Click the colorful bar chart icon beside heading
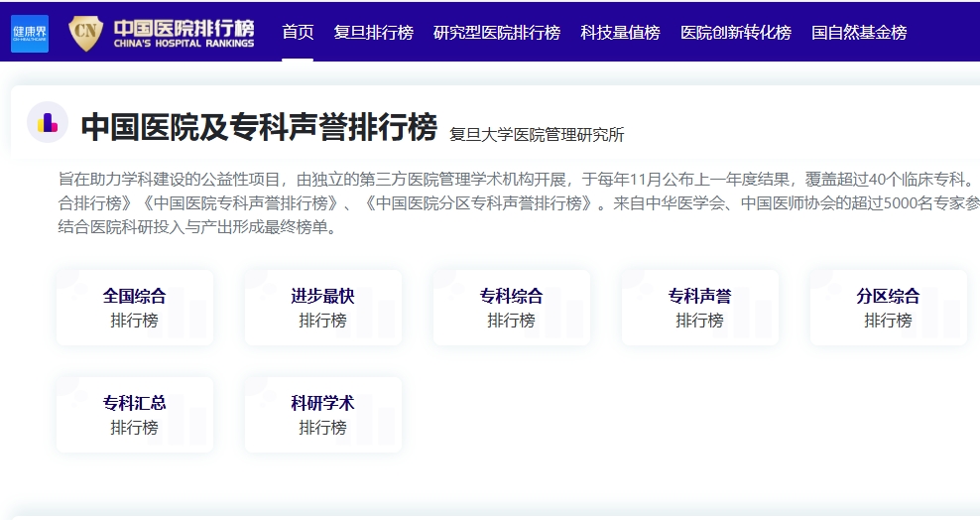 pos(48,122)
